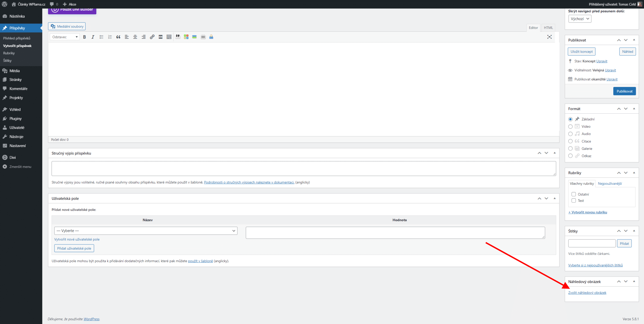Open Rubriky submenu under Příspěvky
Viewport: 644px width, 324px height.
tap(9, 53)
